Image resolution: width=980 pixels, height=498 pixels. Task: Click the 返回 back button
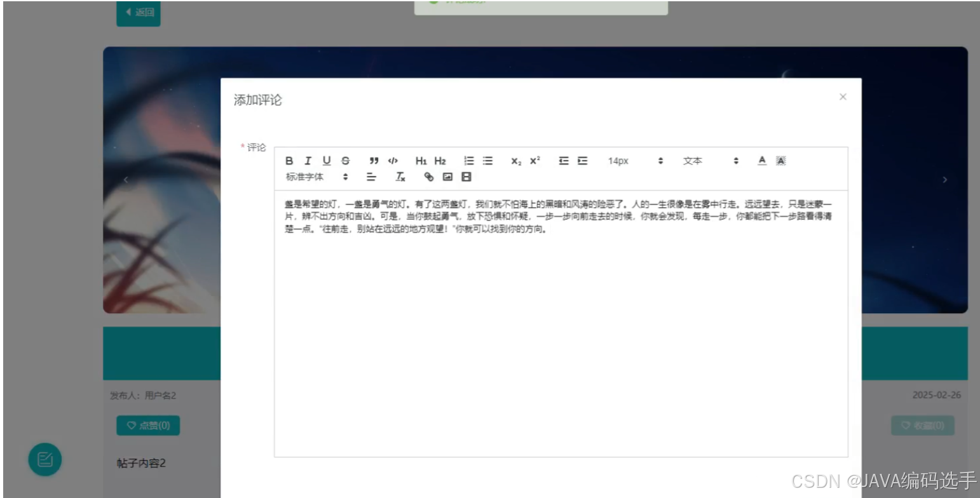click(138, 13)
